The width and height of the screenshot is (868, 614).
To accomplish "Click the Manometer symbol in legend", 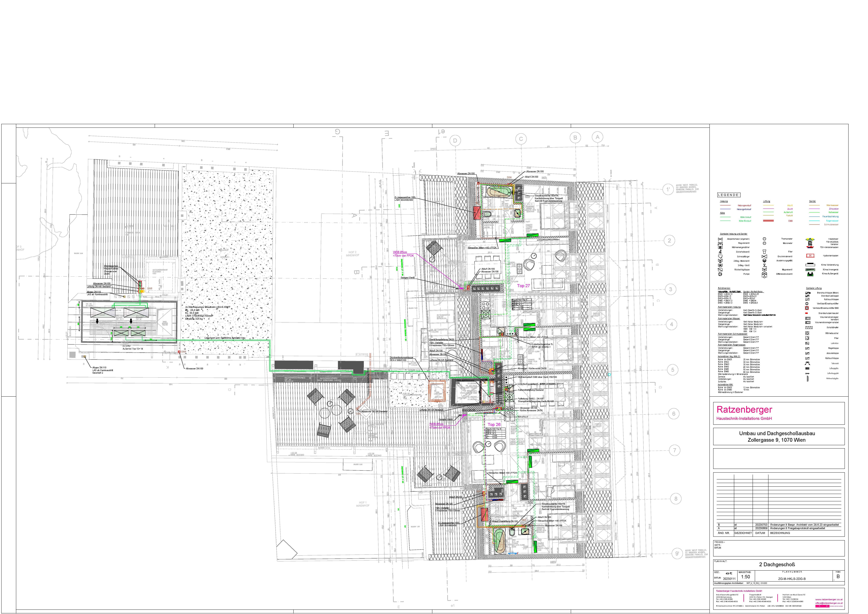I will point(764,243).
